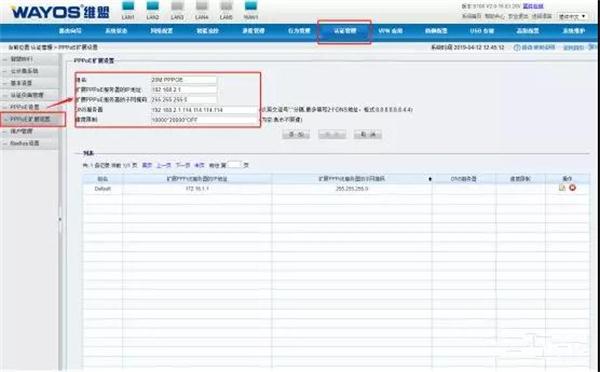Image resolution: width=600 pixels, height=372 pixels.
Task: Click the sort arrow on subnet mask column
Action: [430, 179]
